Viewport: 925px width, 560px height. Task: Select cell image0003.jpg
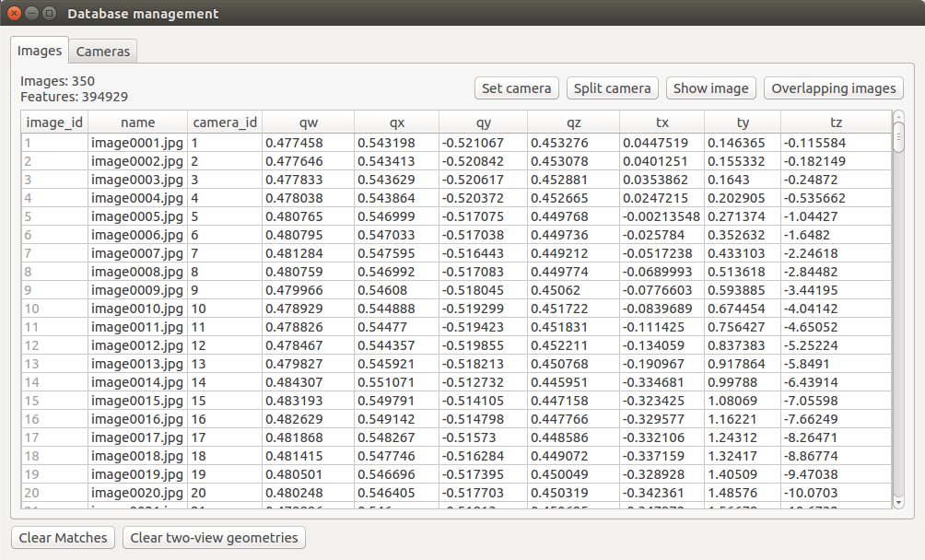click(x=137, y=180)
